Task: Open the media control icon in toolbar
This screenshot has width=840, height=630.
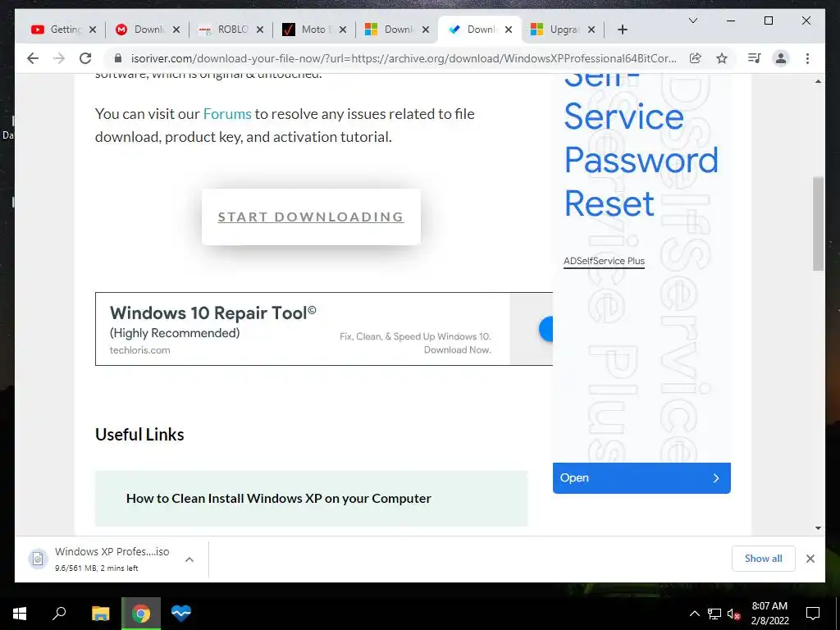Action: pyautogui.click(x=755, y=58)
